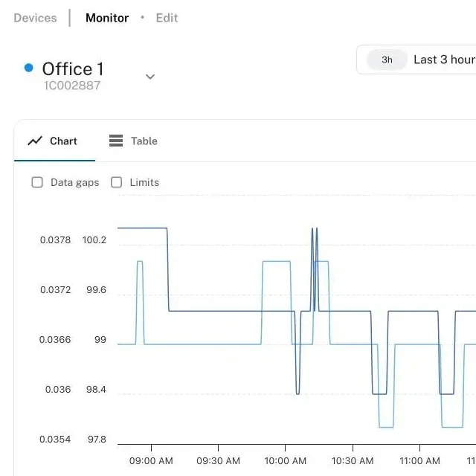Click the device ID 1C002887
This screenshot has height=476, width=476.
click(72, 86)
